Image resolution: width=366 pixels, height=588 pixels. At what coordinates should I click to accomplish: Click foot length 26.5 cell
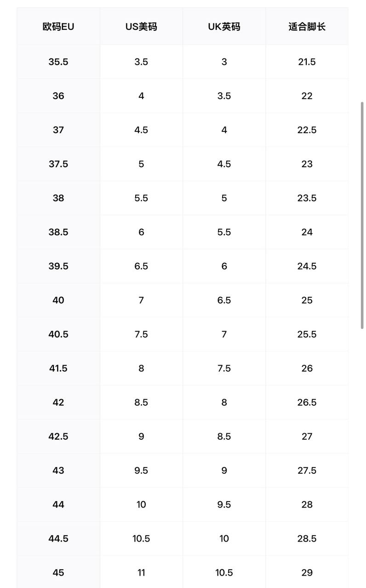(x=307, y=402)
